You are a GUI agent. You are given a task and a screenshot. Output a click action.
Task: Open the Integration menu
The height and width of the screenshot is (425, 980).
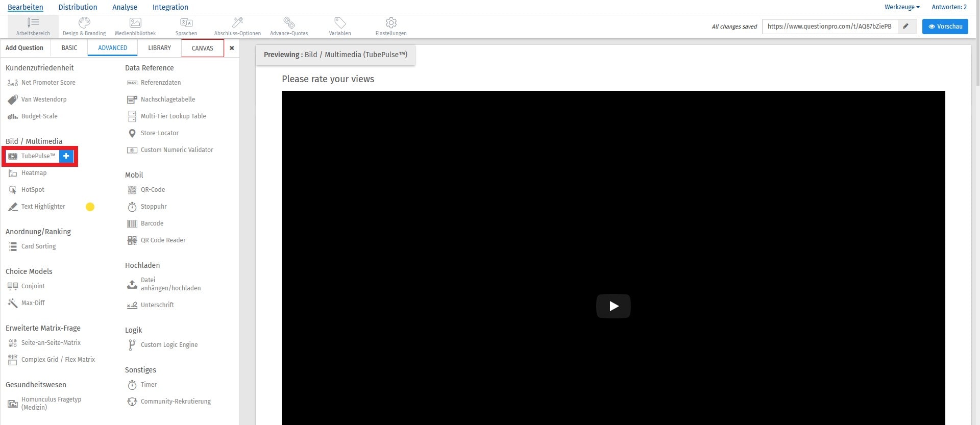(170, 7)
